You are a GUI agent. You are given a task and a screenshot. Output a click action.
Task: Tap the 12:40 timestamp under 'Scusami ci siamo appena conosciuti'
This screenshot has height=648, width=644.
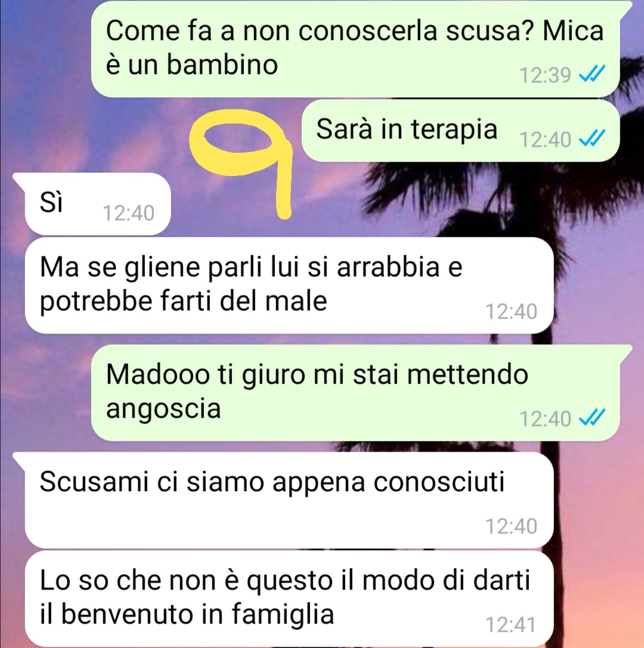(x=512, y=526)
